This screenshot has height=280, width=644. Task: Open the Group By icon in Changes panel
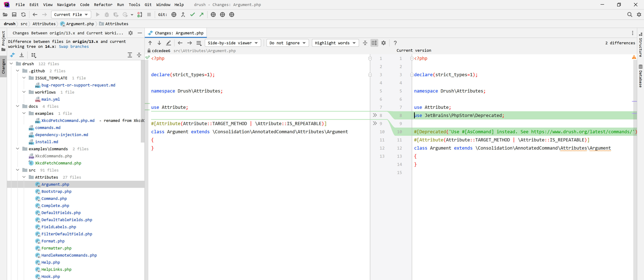(x=34, y=55)
